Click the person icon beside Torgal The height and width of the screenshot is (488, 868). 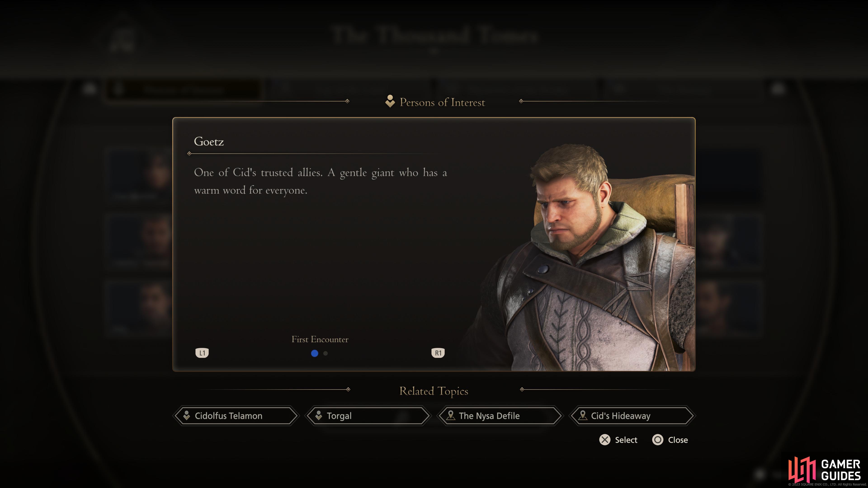(x=318, y=416)
